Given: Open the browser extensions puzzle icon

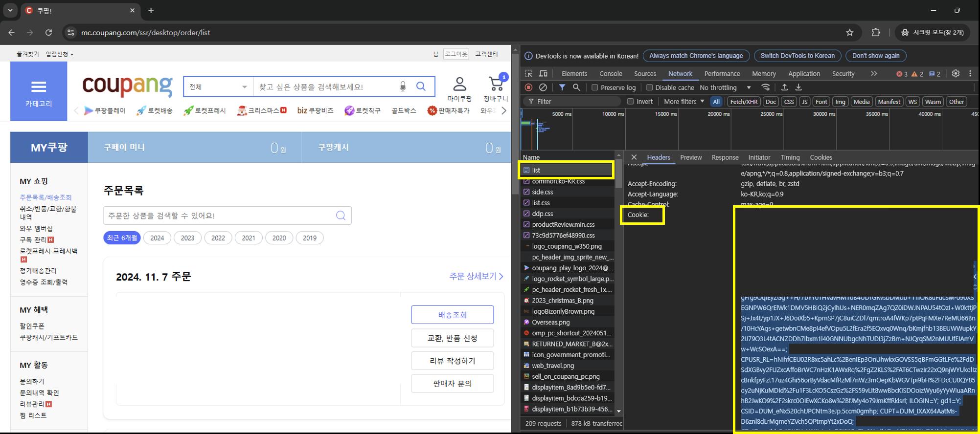Looking at the screenshot, I should pos(876,33).
